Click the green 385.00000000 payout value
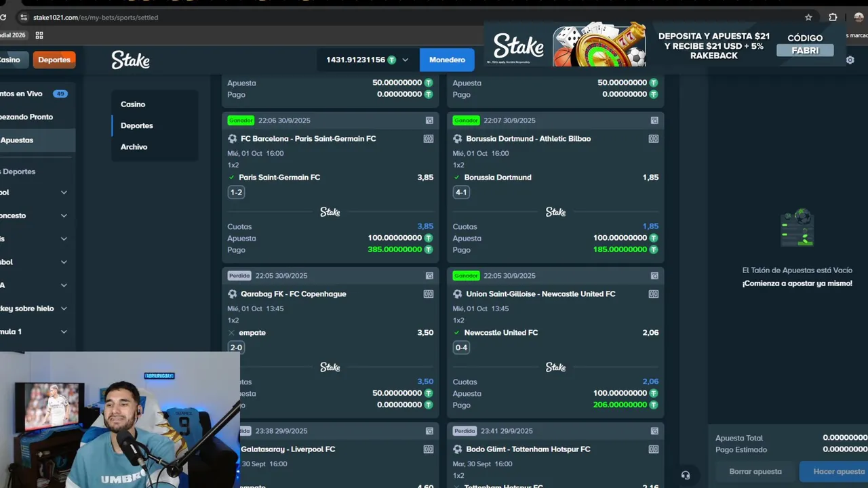The image size is (868, 488). pos(395,249)
